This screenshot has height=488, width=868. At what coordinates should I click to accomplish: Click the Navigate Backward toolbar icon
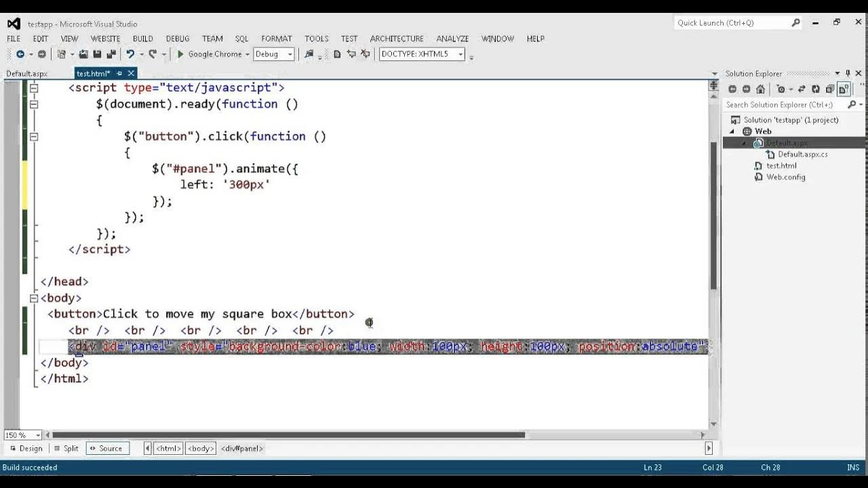(x=20, y=54)
